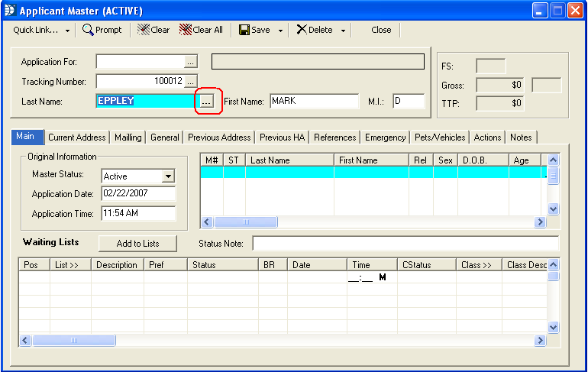Image resolution: width=588 pixels, height=372 pixels.
Task: Open the Pets/Vehicles tab
Action: click(x=439, y=137)
